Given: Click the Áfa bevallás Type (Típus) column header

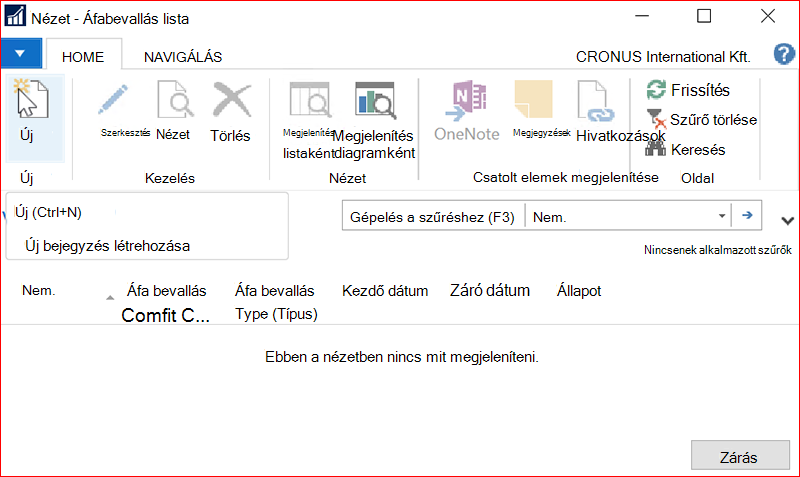Looking at the screenshot, I should click(276, 302).
